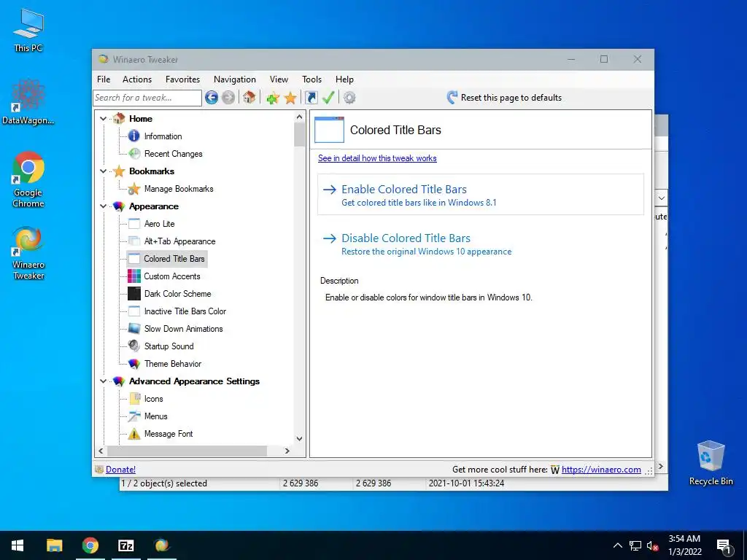Open bookmarks via the gold star toolbar icon
This screenshot has width=747, height=560.
pyautogui.click(x=290, y=98)
